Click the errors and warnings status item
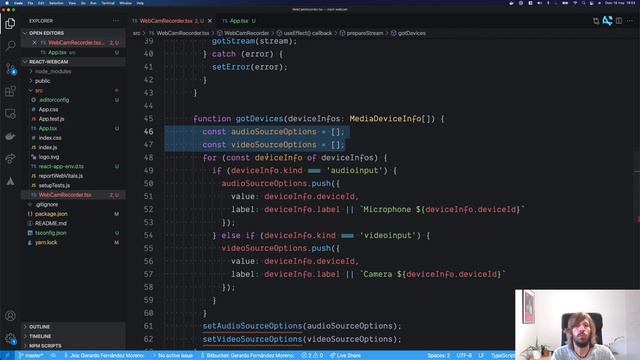640x360 pixels. [x=312, y=356]
